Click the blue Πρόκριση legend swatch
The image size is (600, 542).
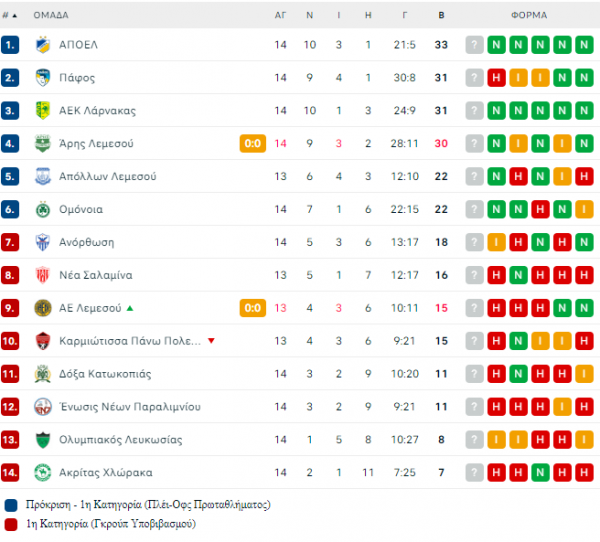11,505
